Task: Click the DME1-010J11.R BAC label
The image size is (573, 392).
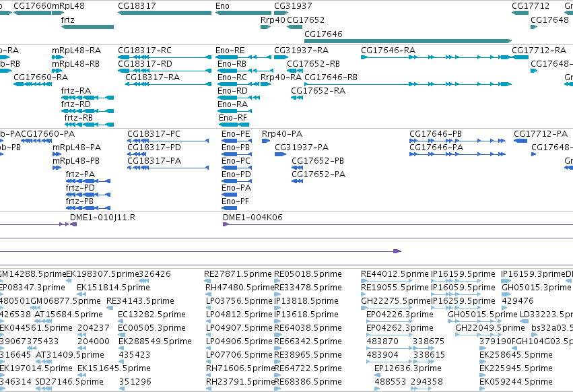Action: 103,217
